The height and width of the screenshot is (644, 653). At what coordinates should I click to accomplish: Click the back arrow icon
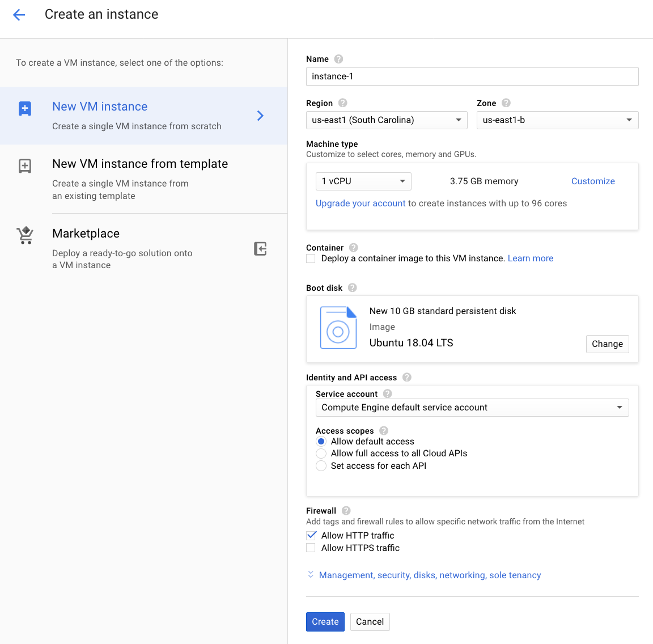(19, 15)
